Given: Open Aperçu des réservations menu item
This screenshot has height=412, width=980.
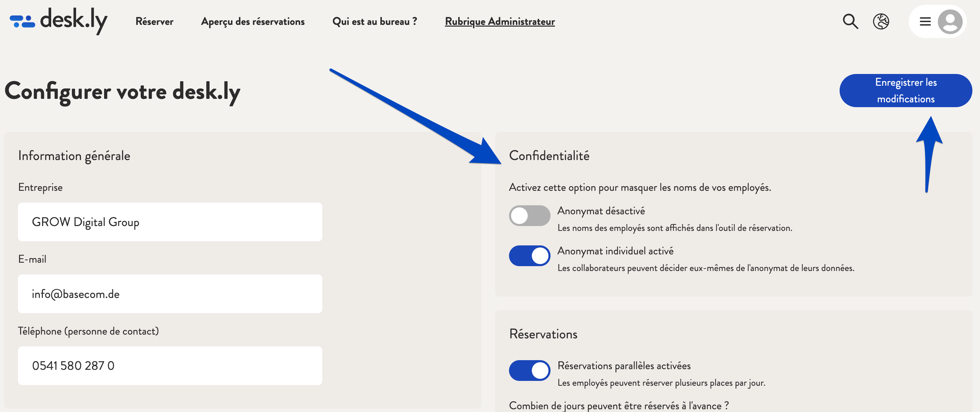Looking at the screenshot, I should pos(252,21).
